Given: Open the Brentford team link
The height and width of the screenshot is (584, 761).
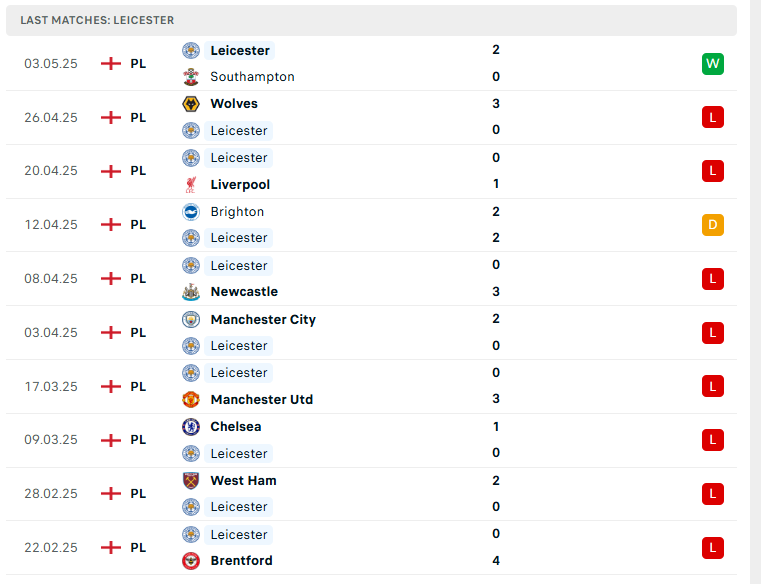Looking at the screenshot, I should pyautogui.click(x=241, y=561).
